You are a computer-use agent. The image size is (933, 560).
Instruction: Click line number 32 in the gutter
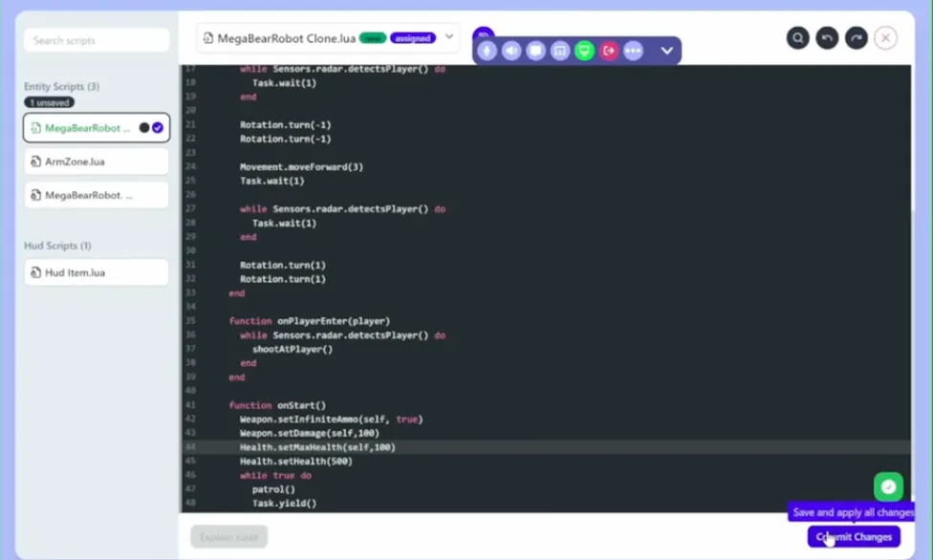190,278
